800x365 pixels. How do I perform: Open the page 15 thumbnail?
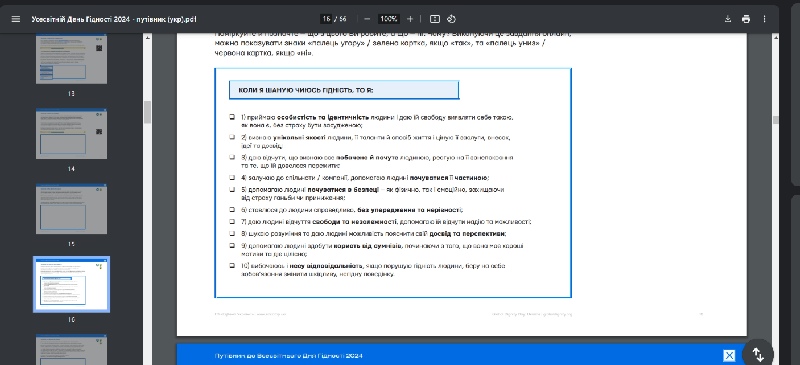pyautogui.click(x=71, y=209)
